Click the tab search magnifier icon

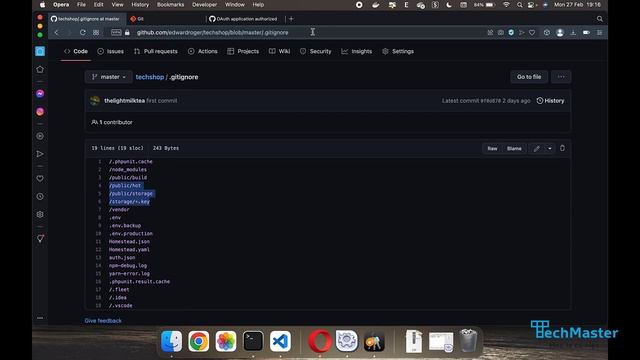(x=600, y=19)
